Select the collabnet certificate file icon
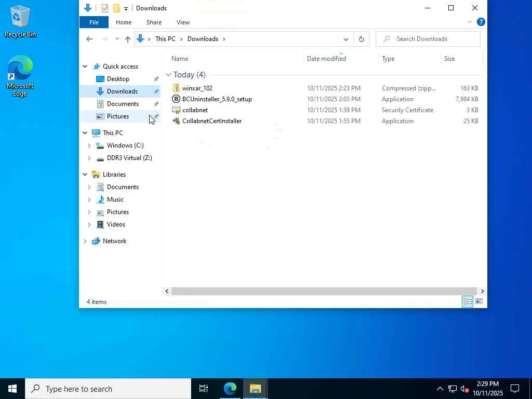The width and height of the screenshot is (532, 399). click(176, 110)
